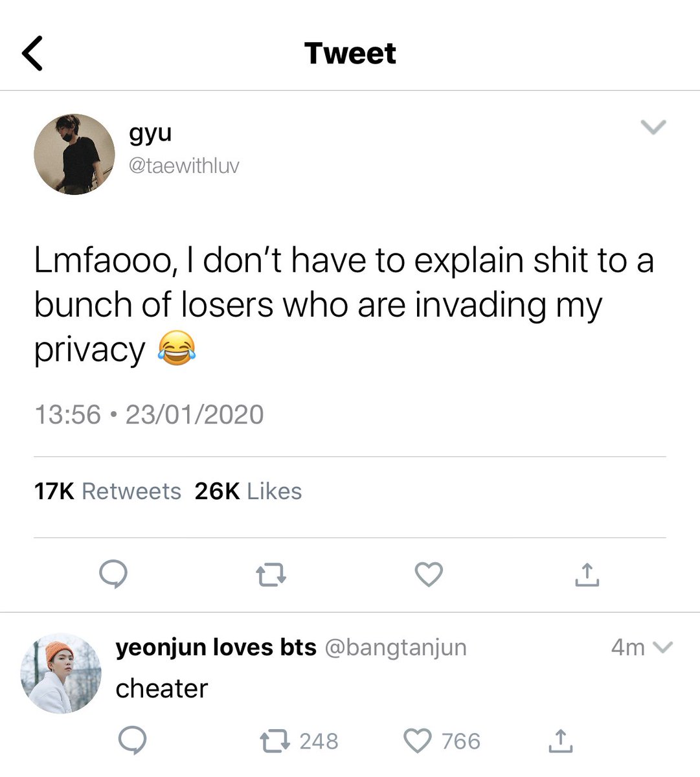This screenshot has height=777, width=700.
Task: Share the 'cheater' reply
Action: pos(560,741)
